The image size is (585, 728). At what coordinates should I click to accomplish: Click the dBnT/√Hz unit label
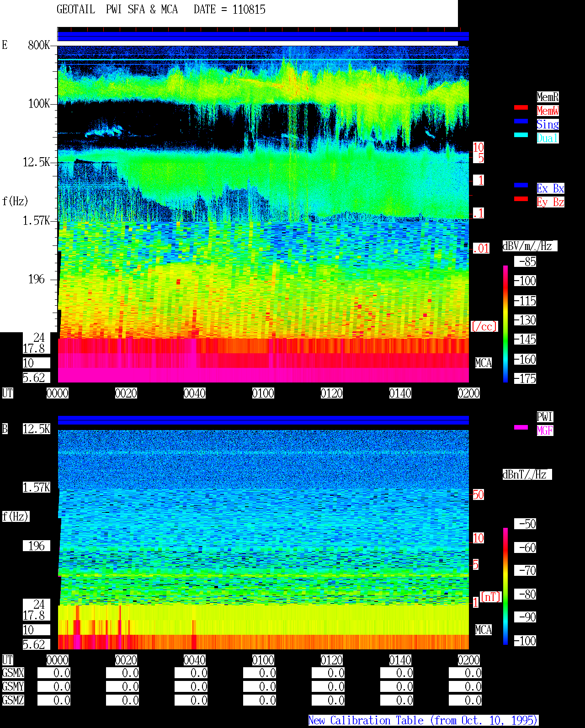click(527, 474)
